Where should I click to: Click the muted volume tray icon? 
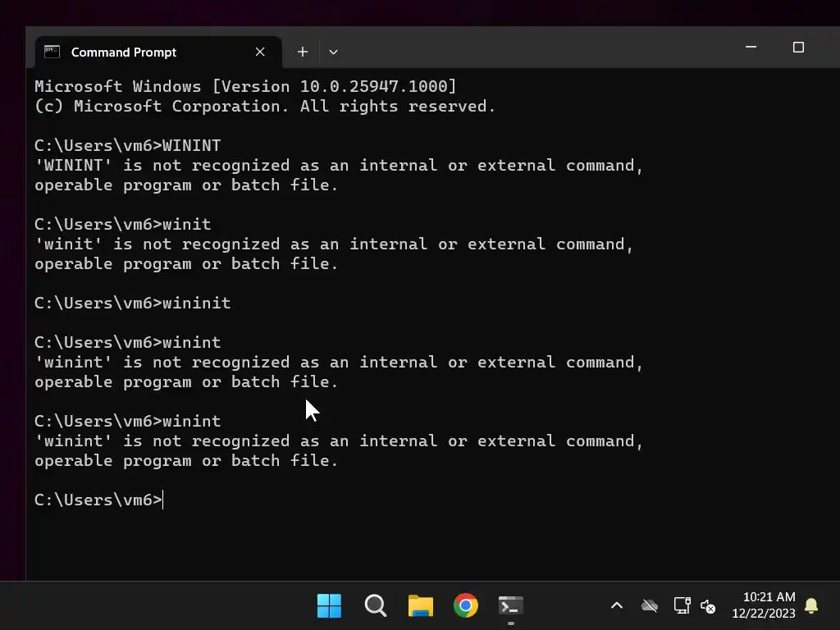[x=708, y=606]
